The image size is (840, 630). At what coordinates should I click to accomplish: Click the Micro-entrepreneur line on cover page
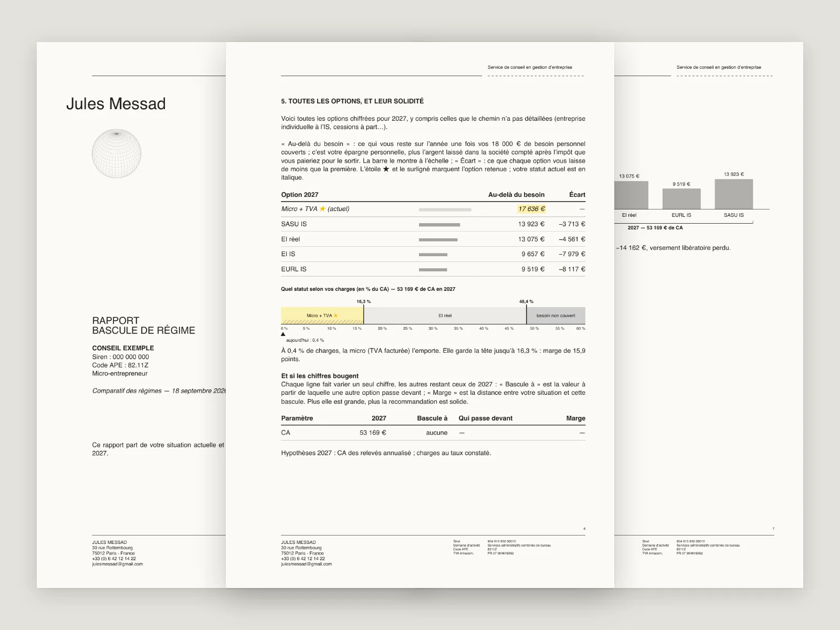[x=120, y=374]
